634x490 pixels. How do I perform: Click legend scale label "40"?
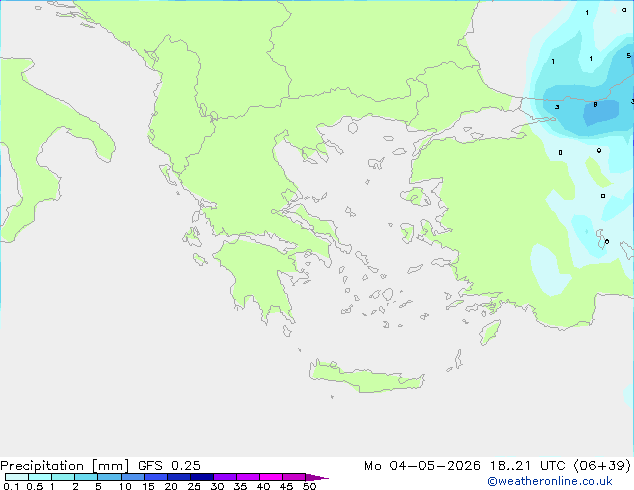263,486
